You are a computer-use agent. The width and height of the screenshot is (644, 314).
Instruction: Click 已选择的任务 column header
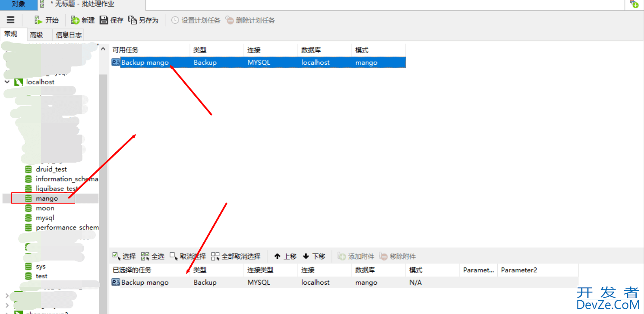click(149, 270)
